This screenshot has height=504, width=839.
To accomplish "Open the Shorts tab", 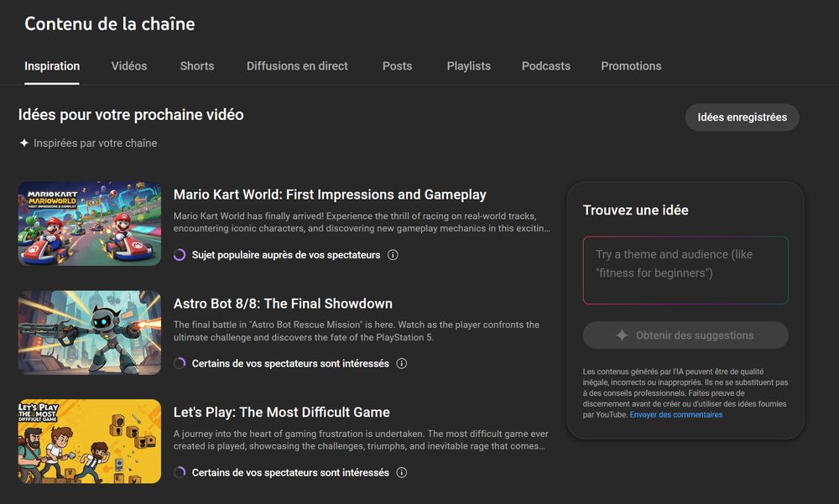I will click(197, 65).
